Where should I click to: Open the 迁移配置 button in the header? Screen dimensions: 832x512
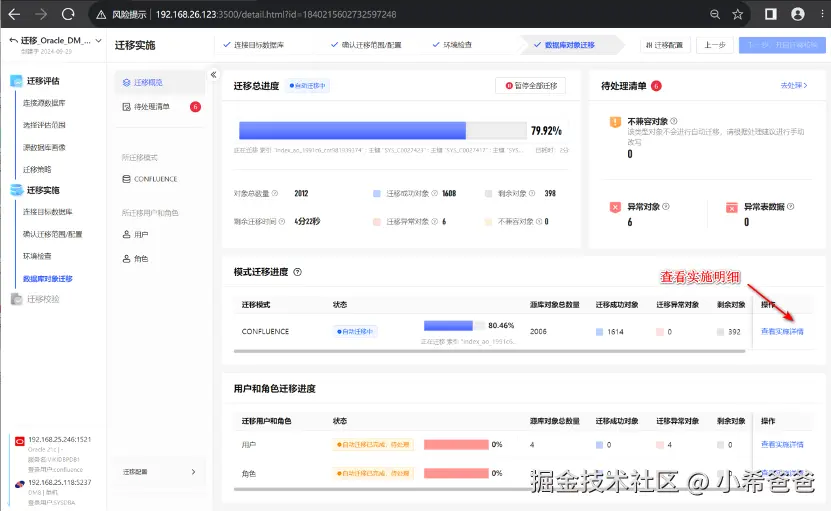click(x=664, y=45)
